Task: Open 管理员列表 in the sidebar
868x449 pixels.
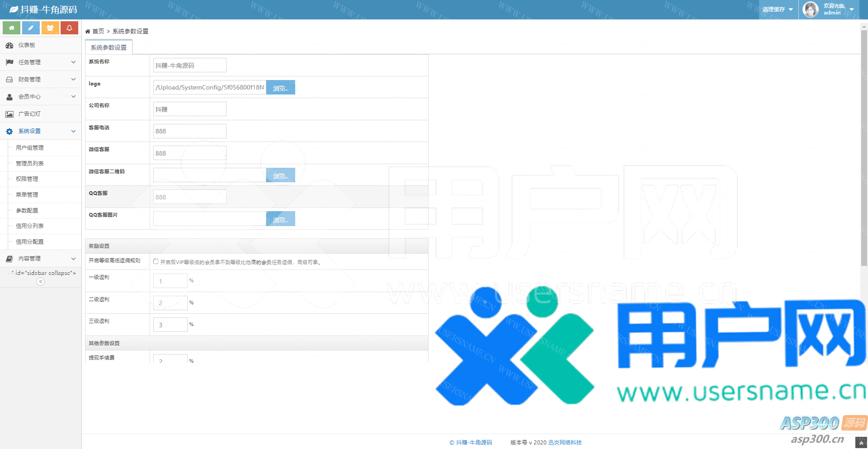Action: pyautogui.click(x=30, y=164)
